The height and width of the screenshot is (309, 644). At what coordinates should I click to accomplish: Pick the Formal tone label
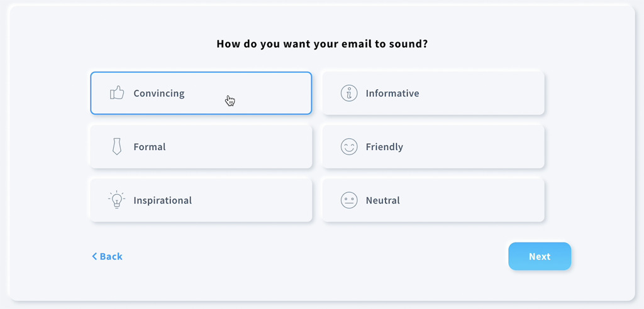coord(150,147)
